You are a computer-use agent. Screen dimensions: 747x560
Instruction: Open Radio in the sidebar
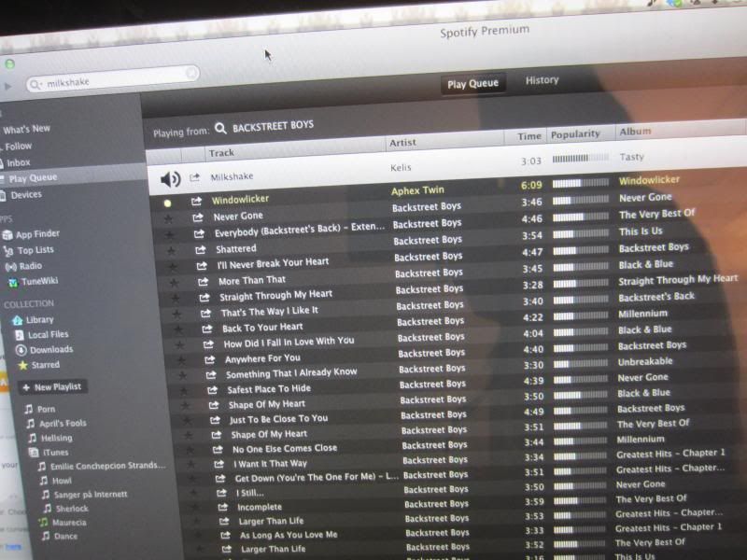tap(24, 266)
